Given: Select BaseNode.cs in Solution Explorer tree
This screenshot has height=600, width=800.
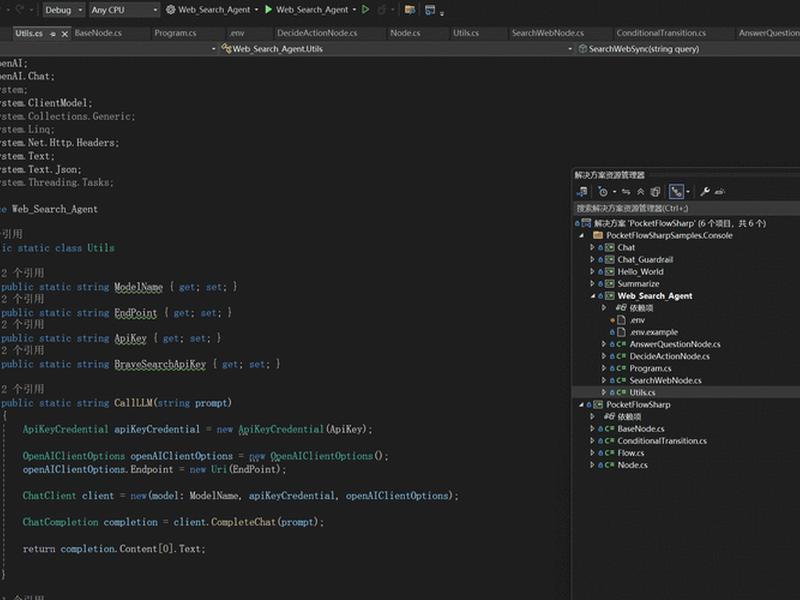Looking at the screenshot, I should [641, 429].
